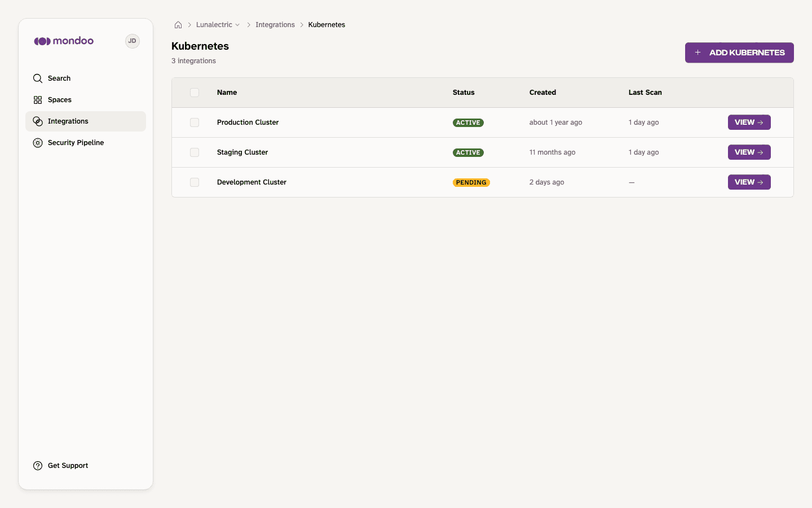View the Staging Cluster integration
Viewport: 812px width, 508px height.
click(749, 152)
